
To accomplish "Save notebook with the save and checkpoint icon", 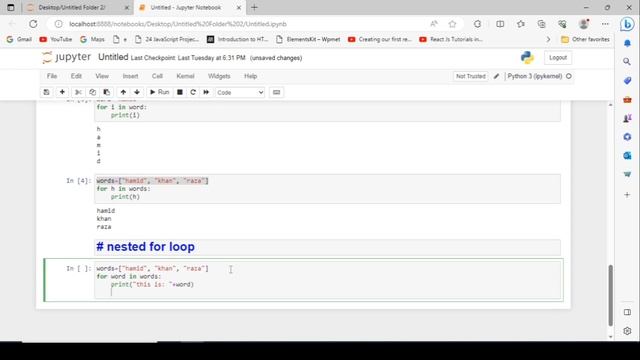I will pyautogui.click(x=47, y=92).
